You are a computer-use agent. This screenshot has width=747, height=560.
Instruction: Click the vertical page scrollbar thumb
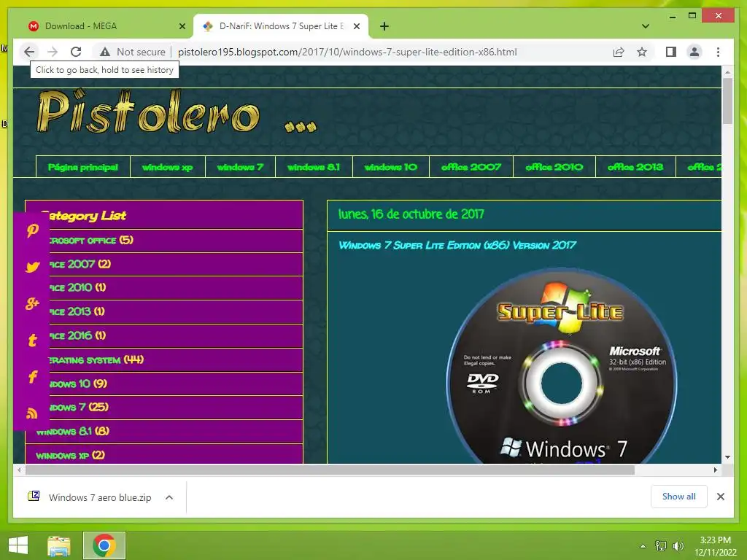pyautogui.click(x=727, y=101)
